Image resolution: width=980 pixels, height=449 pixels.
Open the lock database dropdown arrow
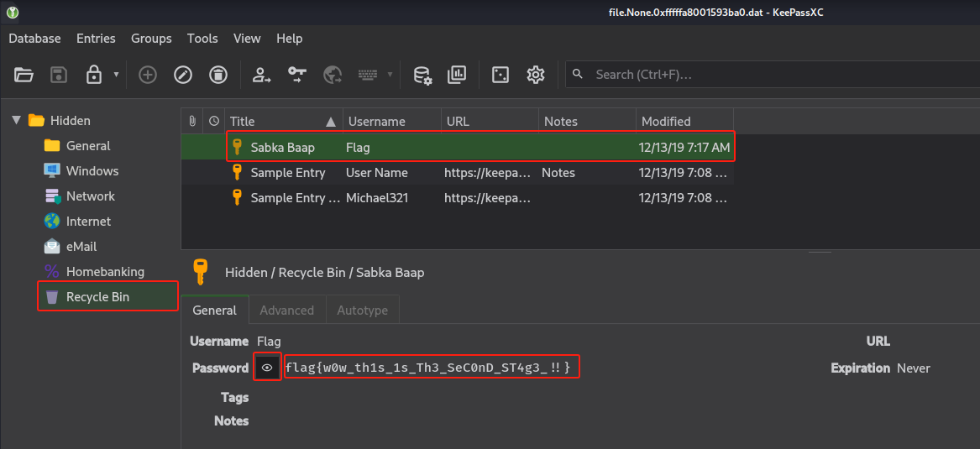tap(116, 75)
